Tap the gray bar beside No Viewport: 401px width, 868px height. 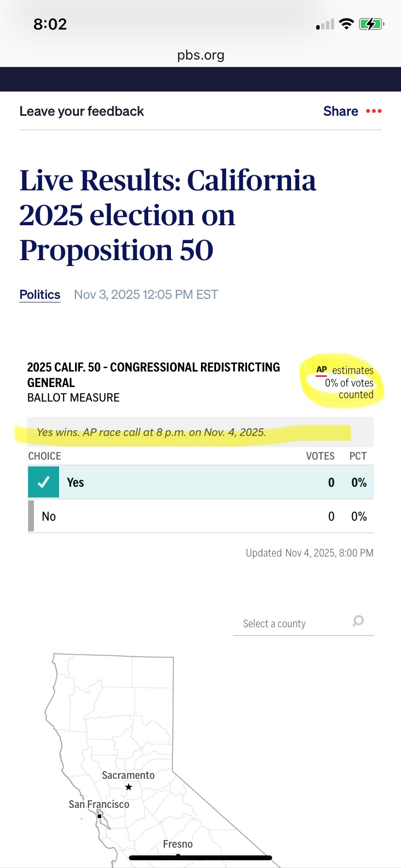click(31, 516)
